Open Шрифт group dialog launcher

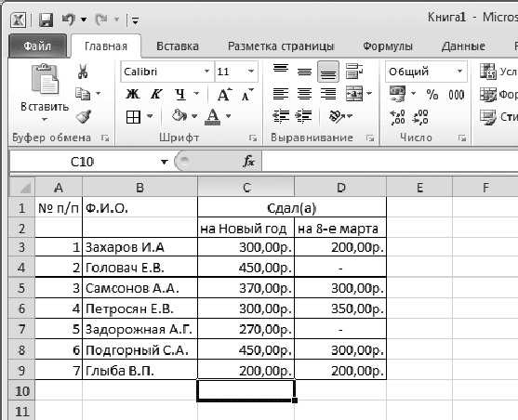click(x=253, y=138)
